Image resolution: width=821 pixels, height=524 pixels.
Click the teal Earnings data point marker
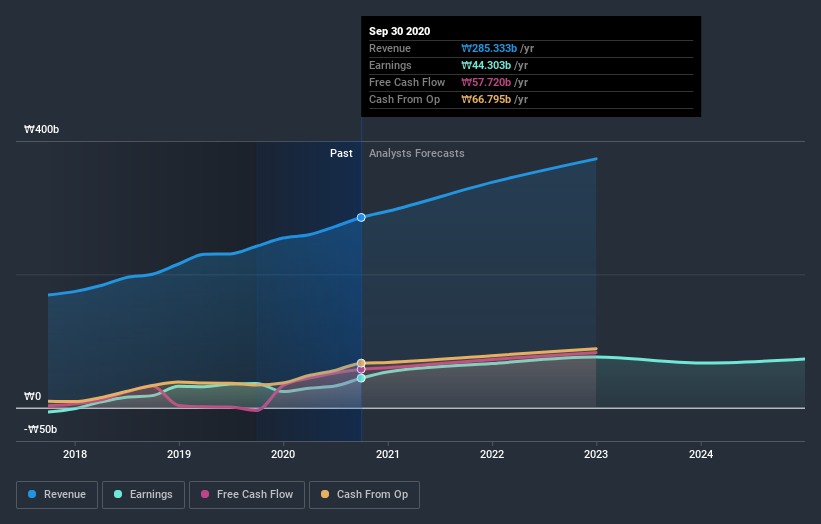click(361, 378)
